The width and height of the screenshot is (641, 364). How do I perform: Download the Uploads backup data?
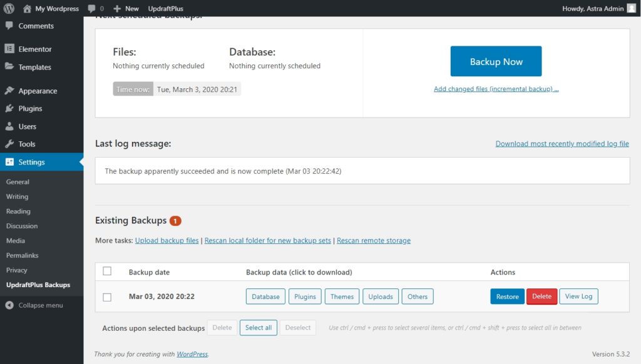click(x=381, y=296)
